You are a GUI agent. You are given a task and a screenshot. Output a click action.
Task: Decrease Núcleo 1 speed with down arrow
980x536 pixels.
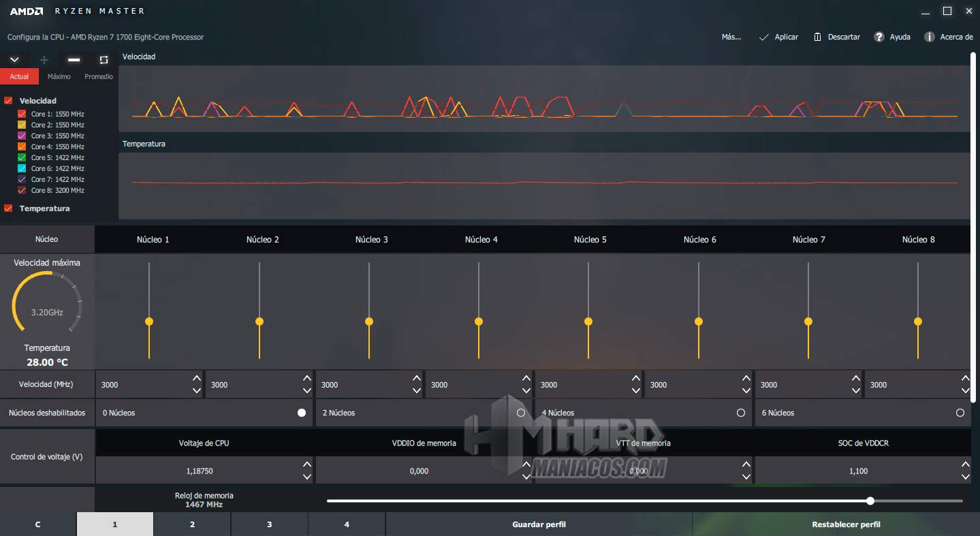[197, 391]
